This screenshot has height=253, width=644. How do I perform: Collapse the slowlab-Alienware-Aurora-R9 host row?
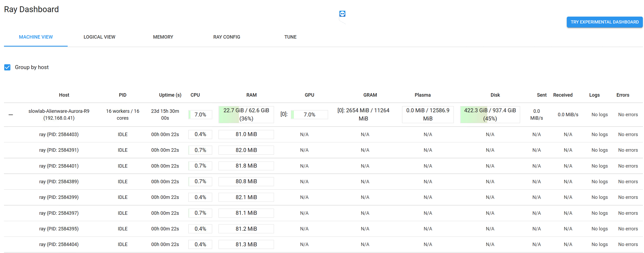11,115
